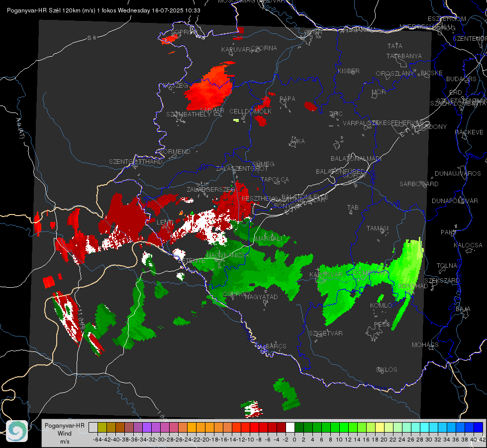Click the SZIGETVAR town label
This screenshot has width=487, height=448.
pos(325,333)
